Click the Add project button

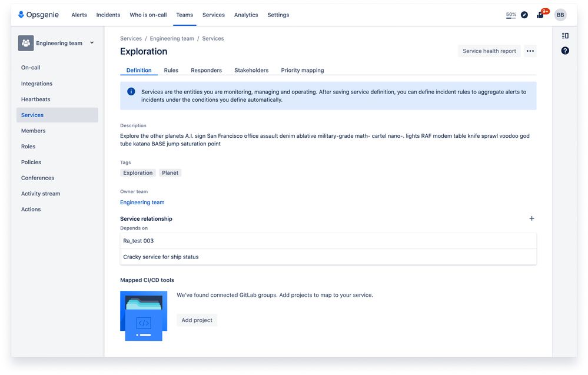click(197, 320)
